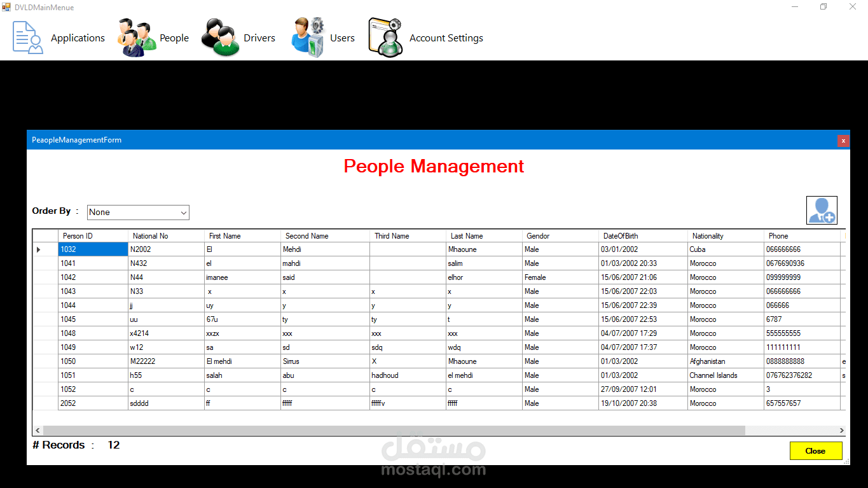
Task: Click Nationality cell Channel Islands
Action: tap(726, 375)
